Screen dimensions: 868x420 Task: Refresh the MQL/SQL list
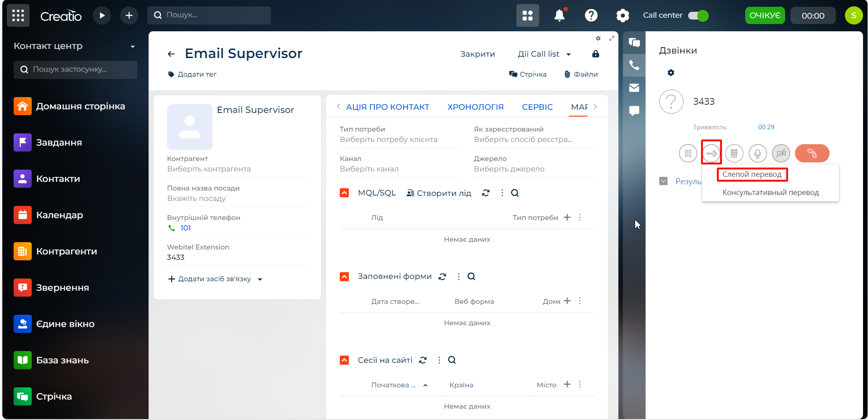click(x=486, y=193)
